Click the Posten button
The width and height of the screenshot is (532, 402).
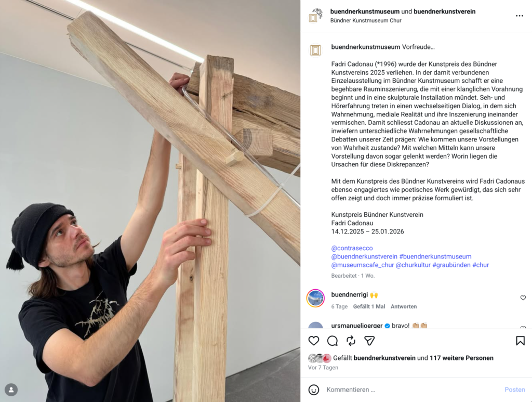tap(514, 390)
